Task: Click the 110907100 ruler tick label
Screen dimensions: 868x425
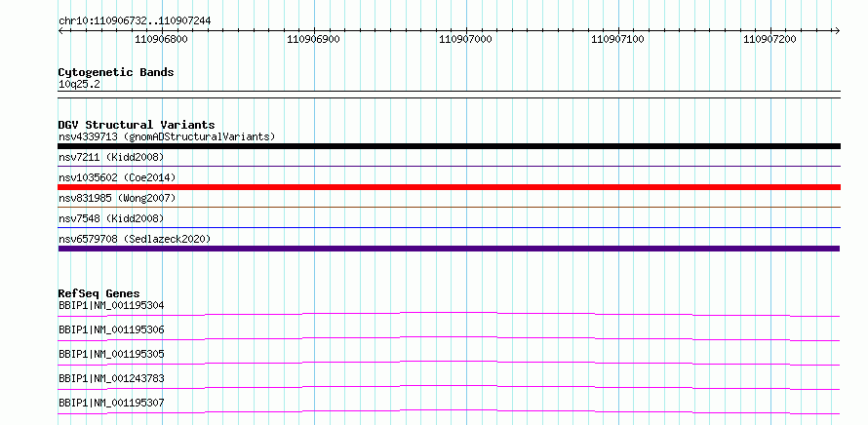Action: pyautogui.click(x=617, y=39)
